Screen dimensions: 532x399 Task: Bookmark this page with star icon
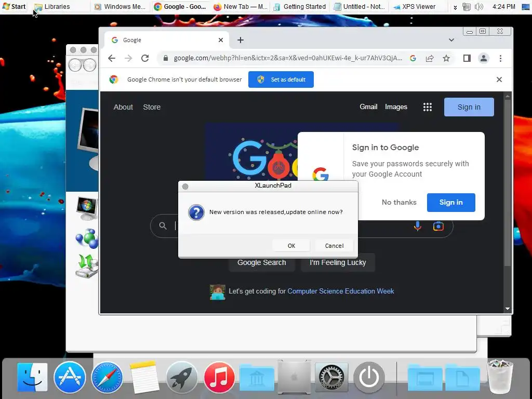(446, 58)
